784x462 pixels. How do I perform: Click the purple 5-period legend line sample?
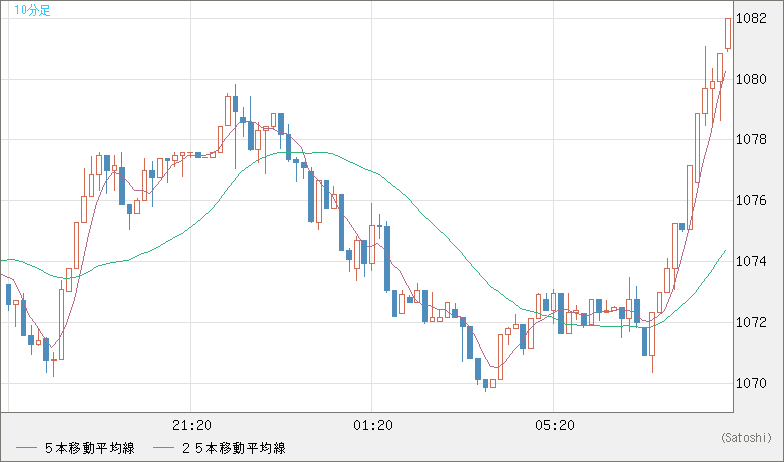pyautogui.click(x=26, y=448)
